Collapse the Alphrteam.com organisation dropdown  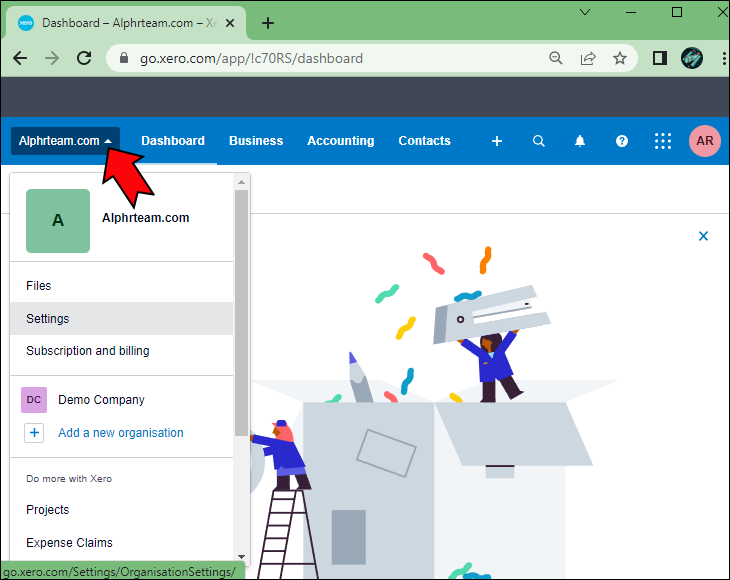(x=65, y=141)
